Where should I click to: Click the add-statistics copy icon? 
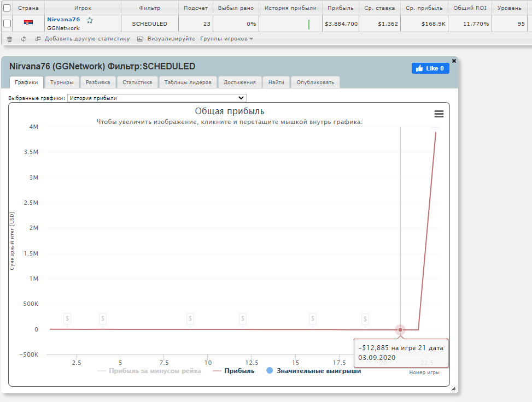(x=38, y=39)
